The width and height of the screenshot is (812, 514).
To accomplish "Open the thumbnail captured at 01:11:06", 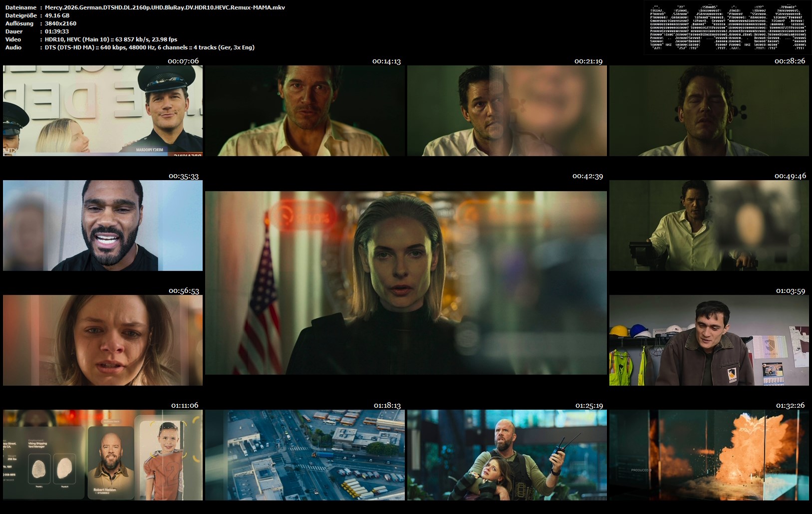I will [103, 455].
